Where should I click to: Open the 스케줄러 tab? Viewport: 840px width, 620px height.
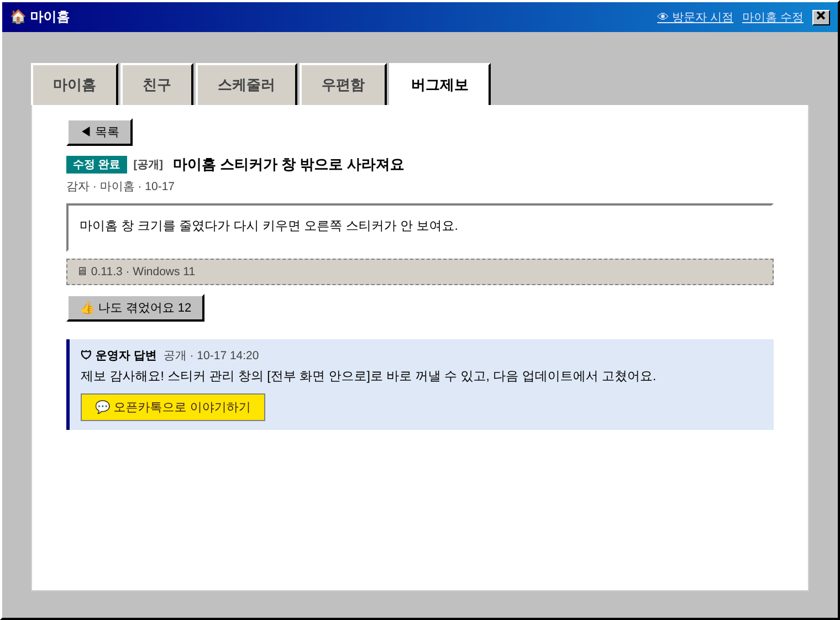coord(246,85)
